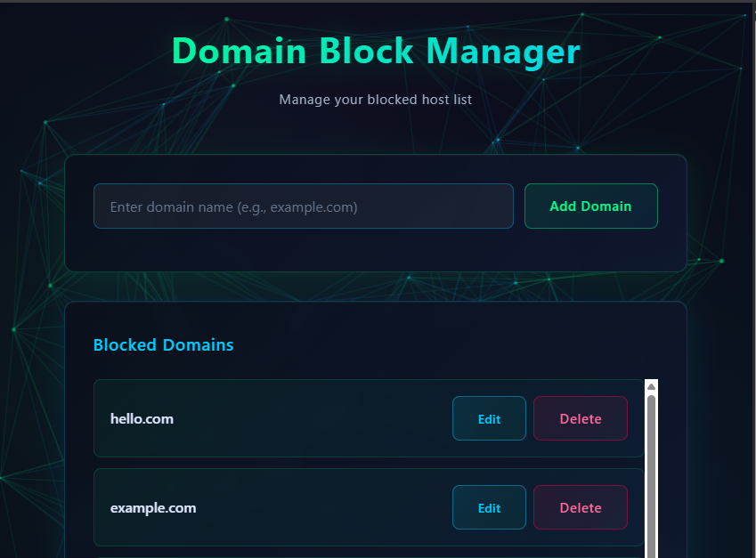Viewport: 756px width, 558px height.
Task: Edit the example.com entry
Action: coord(489,507)
